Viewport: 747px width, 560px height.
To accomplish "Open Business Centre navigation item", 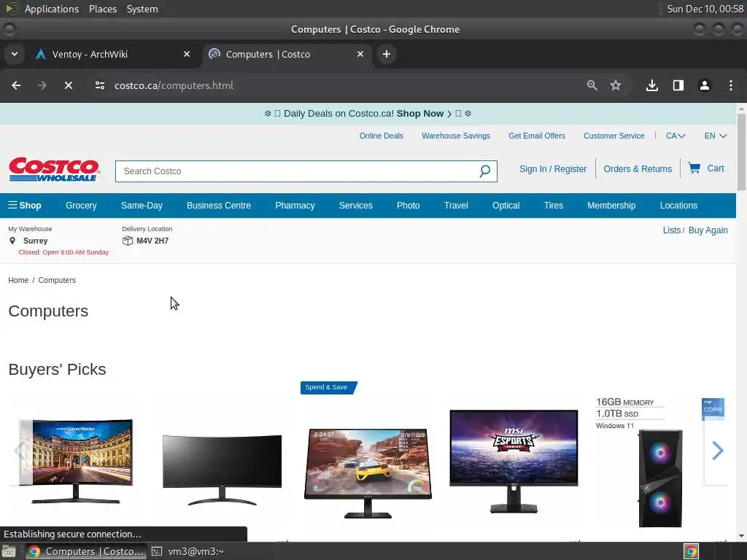I will [219, 206].
